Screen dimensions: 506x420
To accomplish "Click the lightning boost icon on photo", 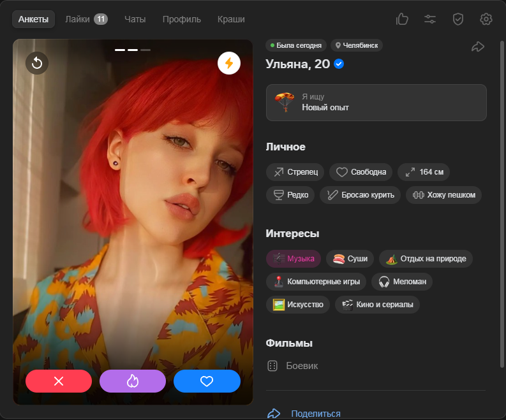I will [x=229, y=63].
